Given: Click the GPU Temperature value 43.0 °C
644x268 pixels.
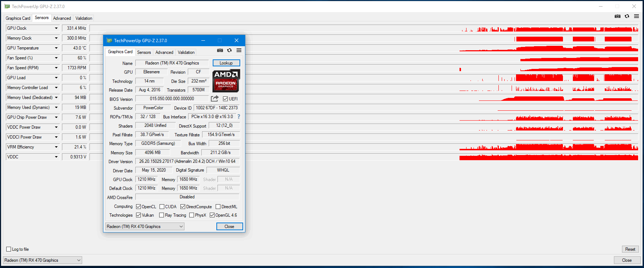Looking at the screenshot, I should [x=75, y=48].
